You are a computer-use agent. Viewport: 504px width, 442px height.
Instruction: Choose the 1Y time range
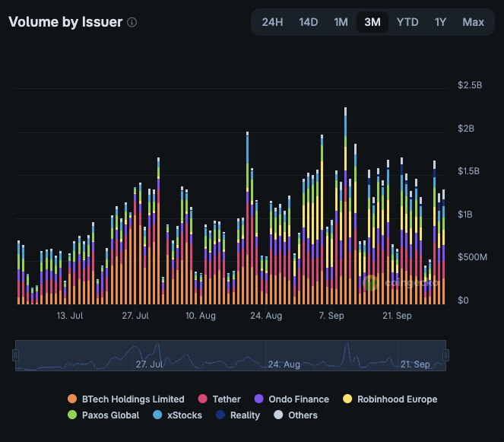tap(440, 22)
